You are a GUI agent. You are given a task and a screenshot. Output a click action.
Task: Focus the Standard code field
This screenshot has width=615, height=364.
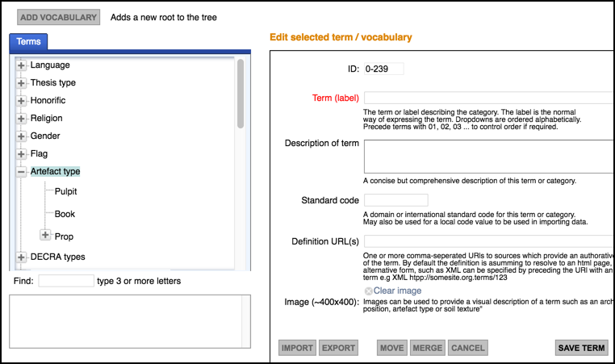395,200
